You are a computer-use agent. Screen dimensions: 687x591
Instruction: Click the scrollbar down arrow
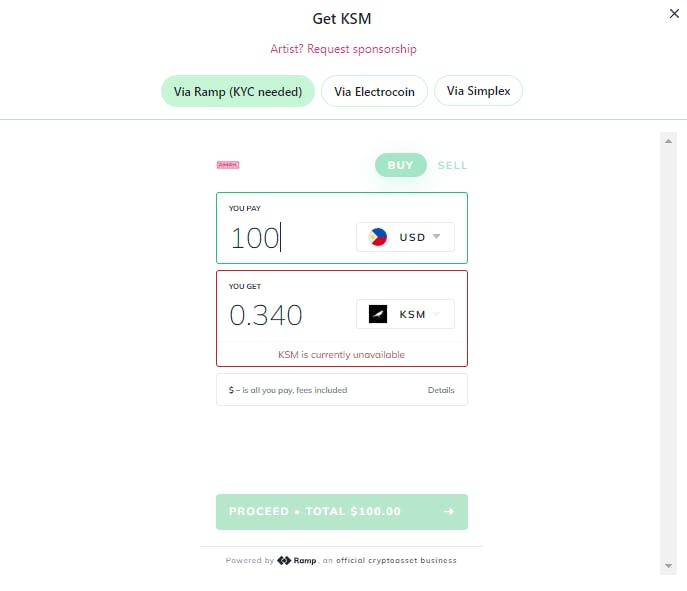[x=668, y=566]
